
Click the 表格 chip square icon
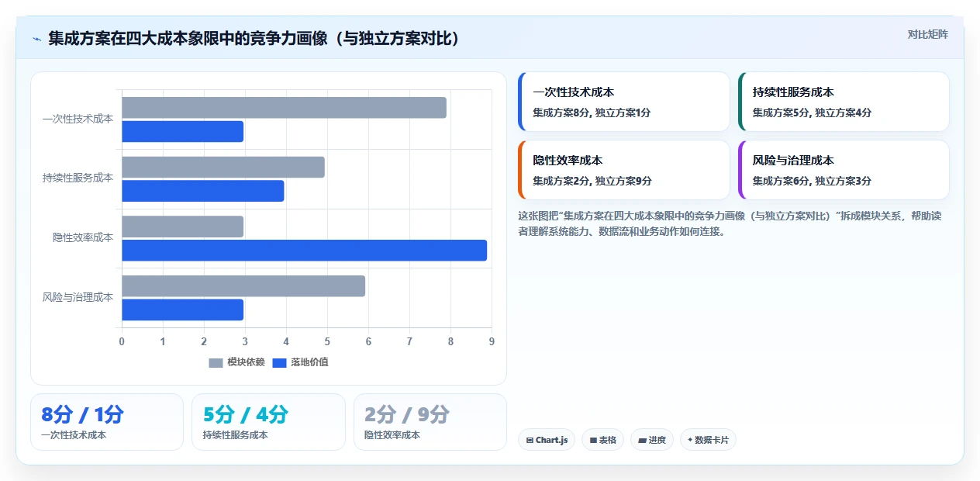tap(593, 440)
